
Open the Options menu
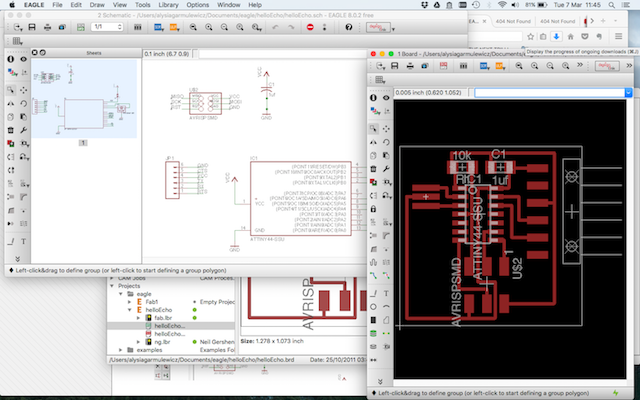[198, 5]
